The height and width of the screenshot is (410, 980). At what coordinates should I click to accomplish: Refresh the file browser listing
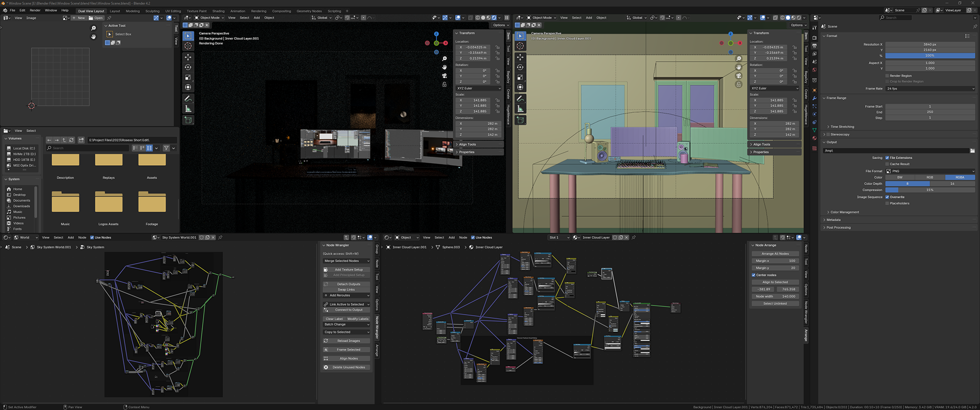coord(71,140)
